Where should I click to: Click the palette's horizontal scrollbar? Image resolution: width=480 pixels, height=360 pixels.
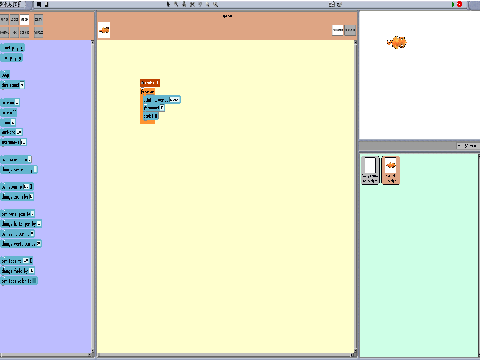pos(45,355)
